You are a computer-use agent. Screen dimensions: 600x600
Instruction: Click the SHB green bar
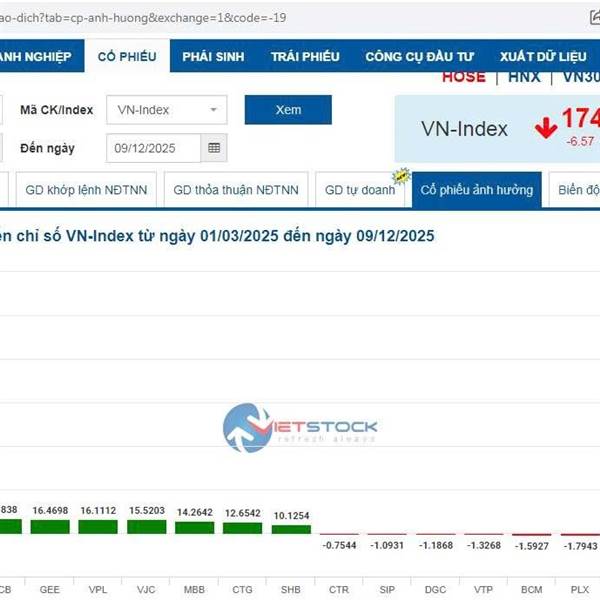[291, 529]
